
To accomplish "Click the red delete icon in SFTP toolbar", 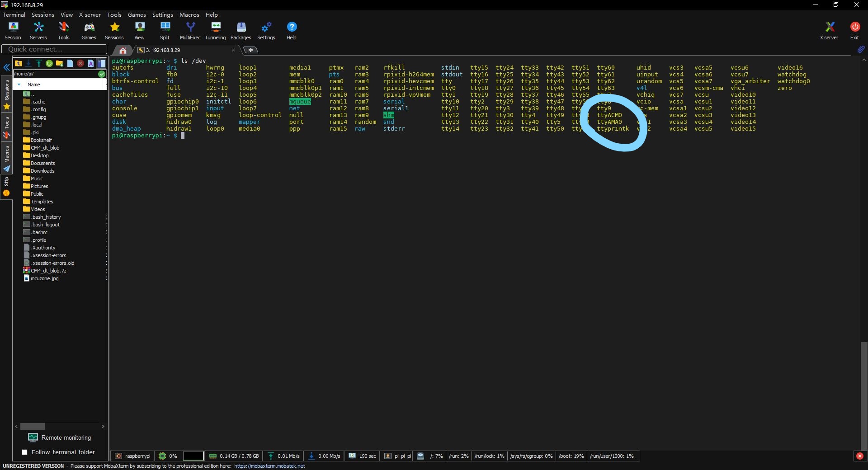I will [80, 63].
